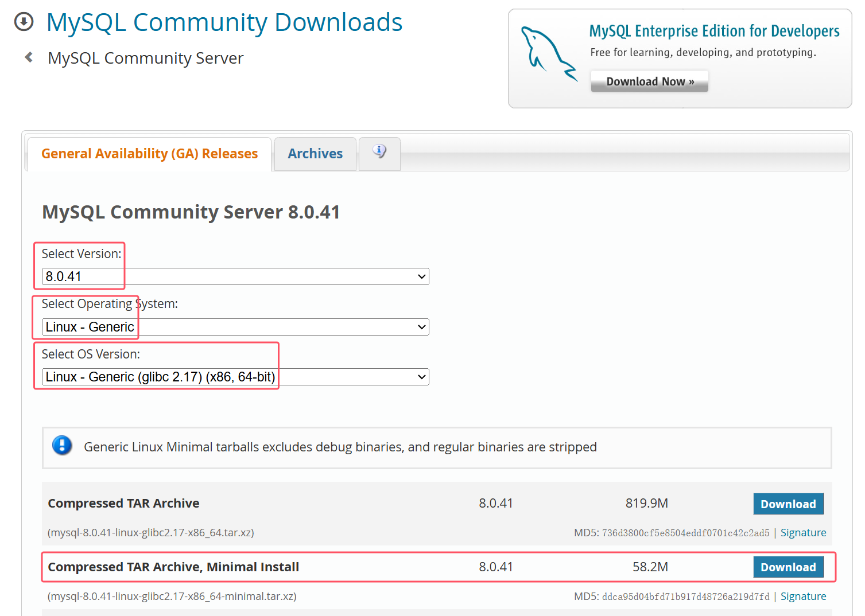Click the blue exclamation notice icon
The height and width of the screenshot is (616, 865).
pos(62,446)
